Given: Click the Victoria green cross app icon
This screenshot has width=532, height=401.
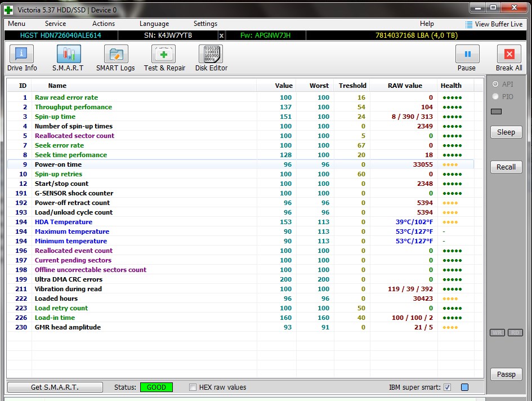Looking at the screenshot, I should pos(8,10).
